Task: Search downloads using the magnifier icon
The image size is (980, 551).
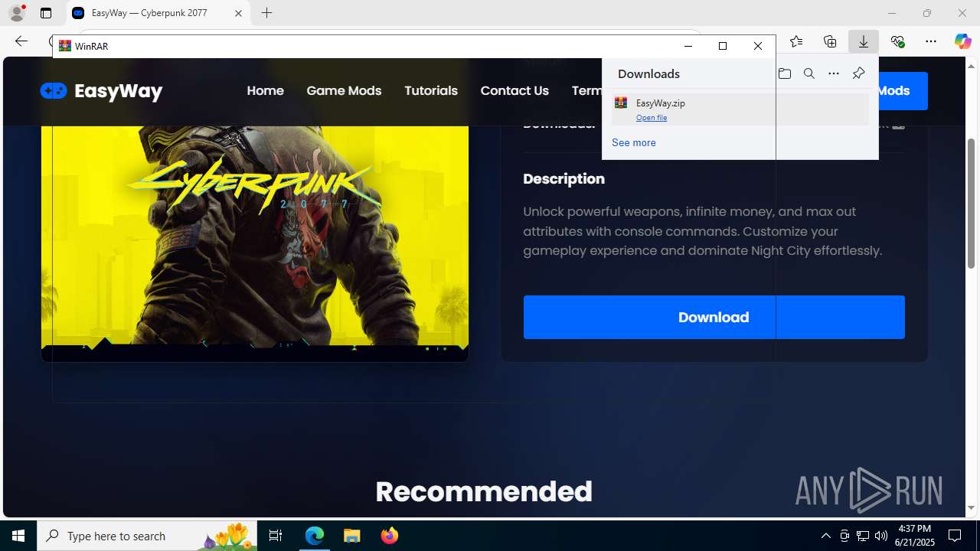Action: (x=809, y=73)
